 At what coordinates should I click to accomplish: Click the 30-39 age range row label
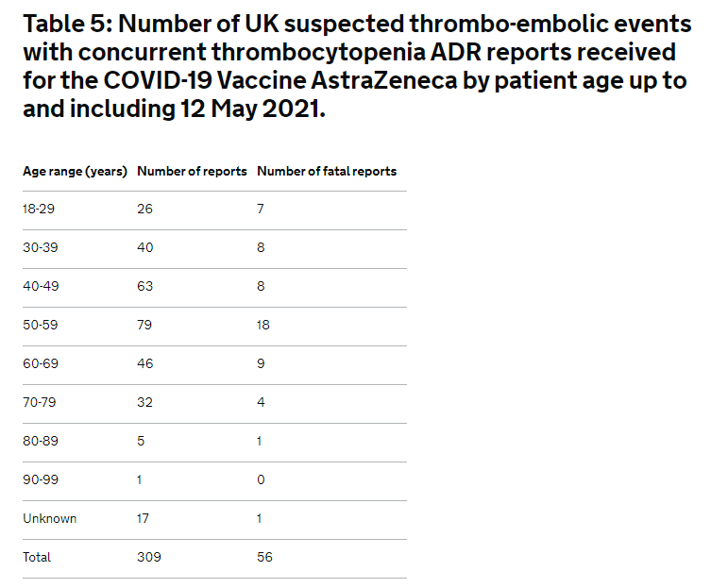coord(41,247)
